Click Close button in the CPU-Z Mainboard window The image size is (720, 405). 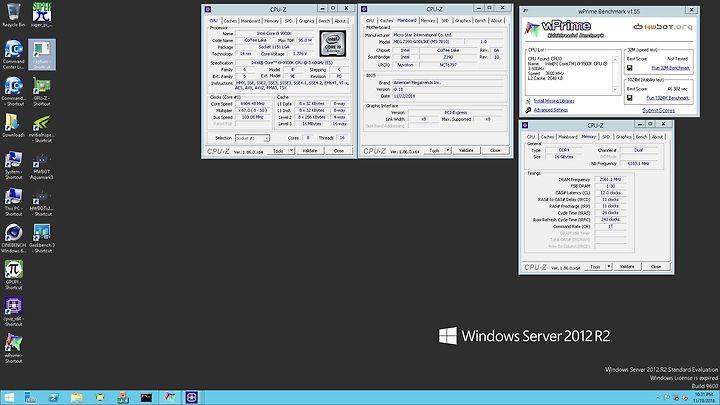tap(495, 150)
